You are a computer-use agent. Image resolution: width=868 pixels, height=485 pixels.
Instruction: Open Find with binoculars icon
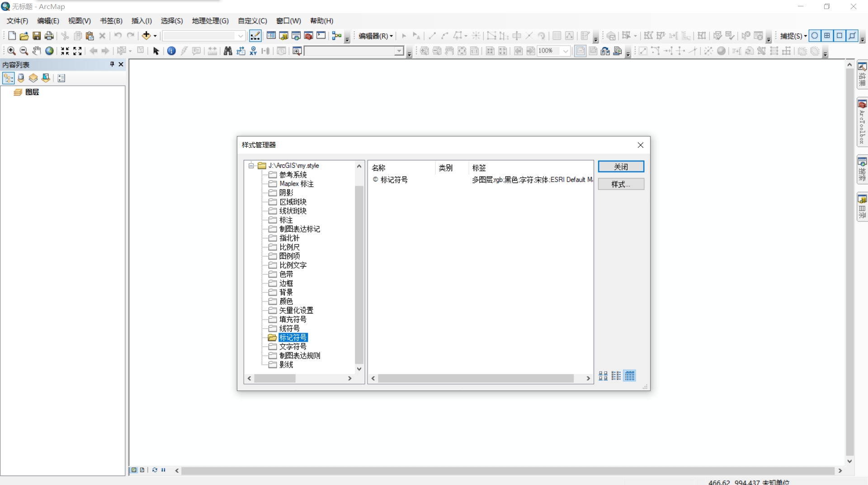click(x=228, y=51)
